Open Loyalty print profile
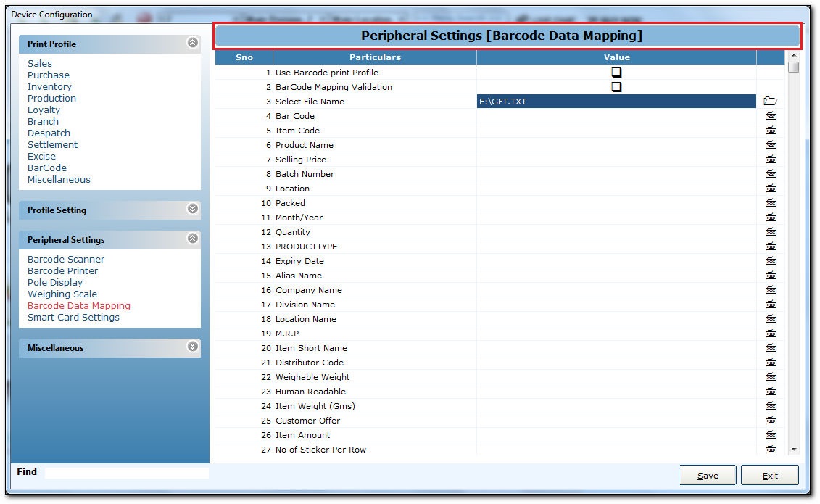 point(44,110)
